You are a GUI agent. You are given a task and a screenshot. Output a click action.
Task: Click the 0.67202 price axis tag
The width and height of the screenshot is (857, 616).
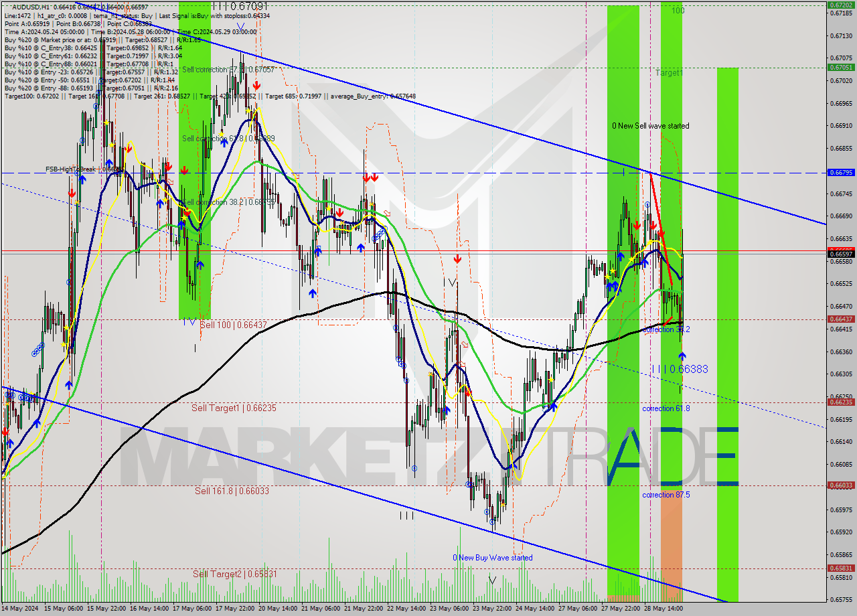pyautogui.click(x=840, y=5)
